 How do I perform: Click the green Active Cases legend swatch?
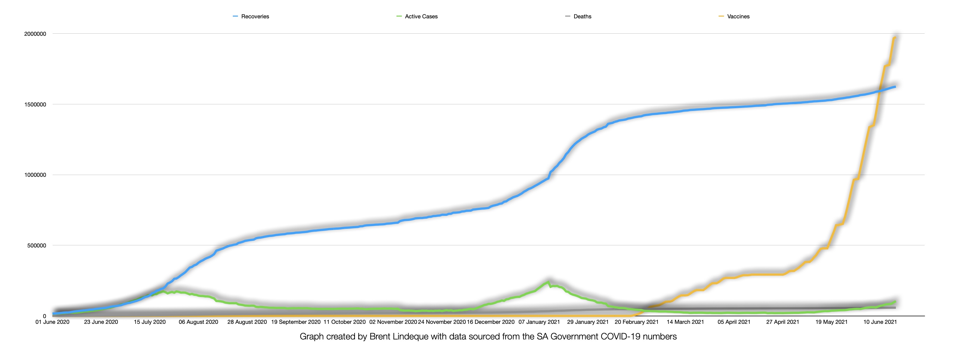[399, 16]
